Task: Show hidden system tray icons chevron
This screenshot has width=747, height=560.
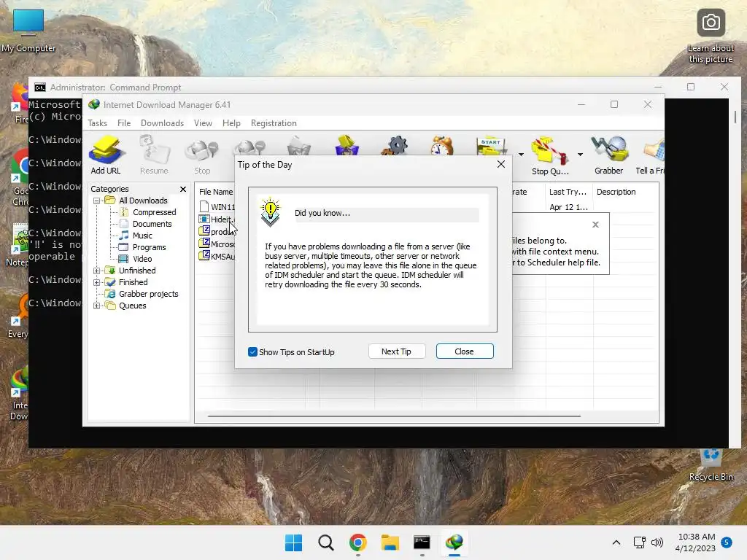Action: point(616,542)
